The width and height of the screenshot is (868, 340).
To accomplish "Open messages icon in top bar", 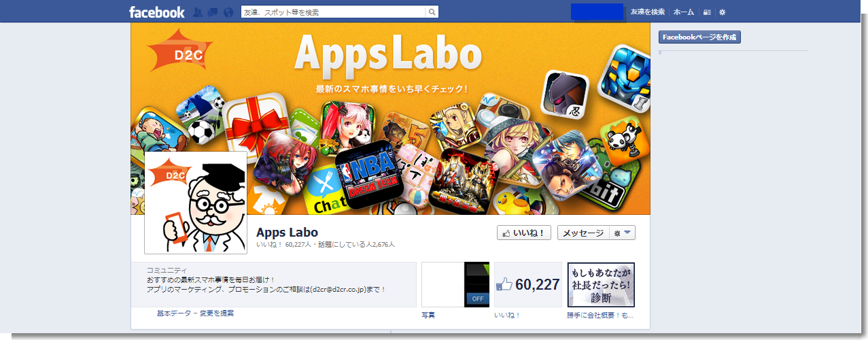I will pyautogui.click(x=212, y=12).
